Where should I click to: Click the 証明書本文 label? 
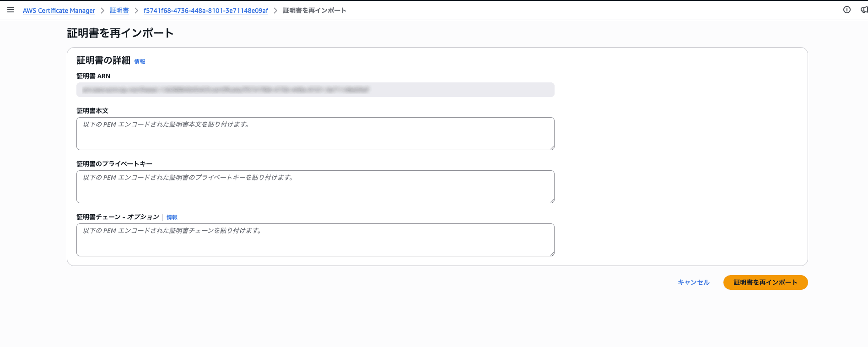(x=92, y=111)
